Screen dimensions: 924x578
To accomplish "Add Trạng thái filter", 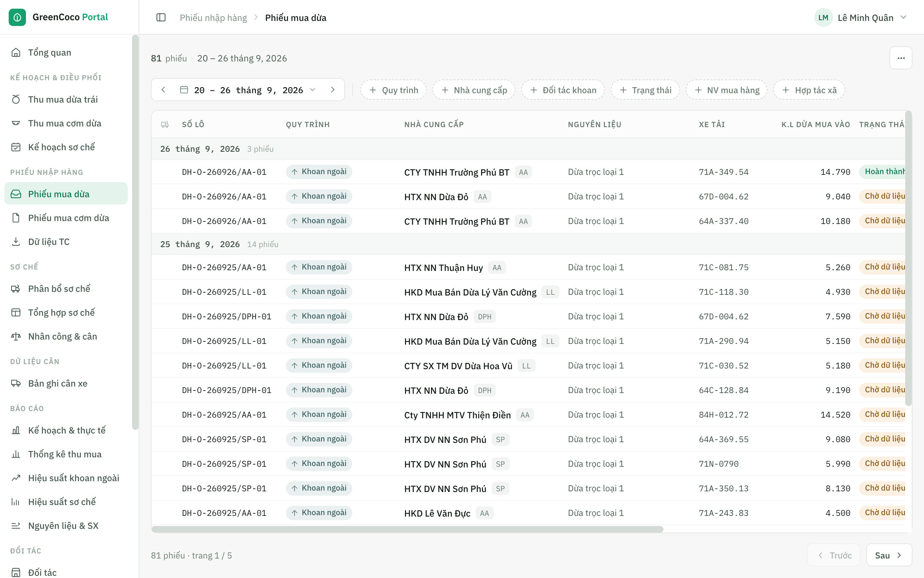I will (x=645, y=90).
